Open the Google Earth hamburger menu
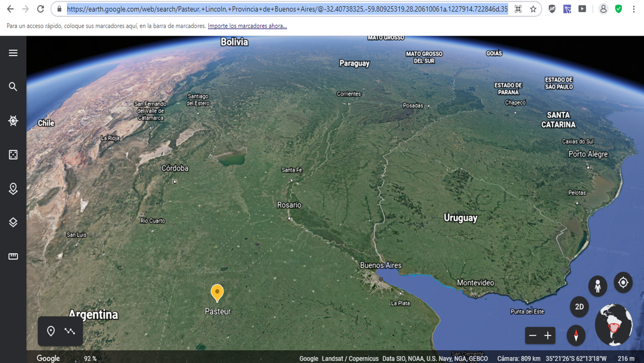Viewport: 644px width, 363px height. [x=13, y=53]
